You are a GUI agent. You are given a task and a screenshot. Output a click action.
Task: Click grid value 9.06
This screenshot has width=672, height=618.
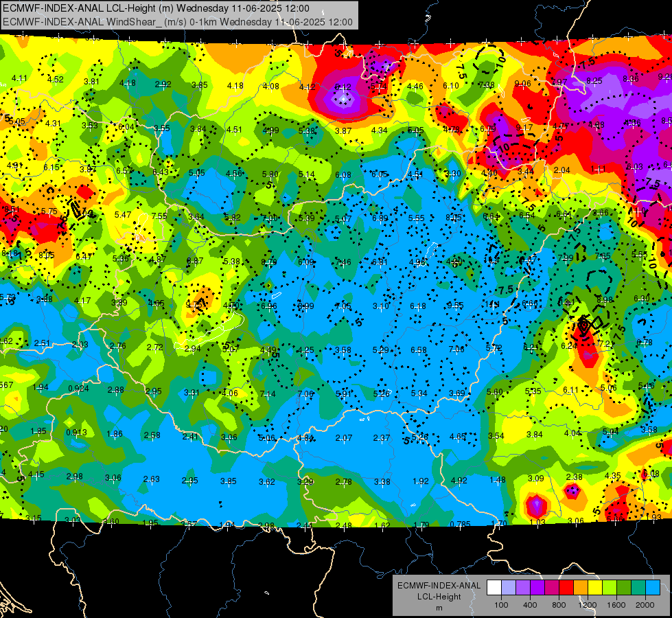pos(523,84)
